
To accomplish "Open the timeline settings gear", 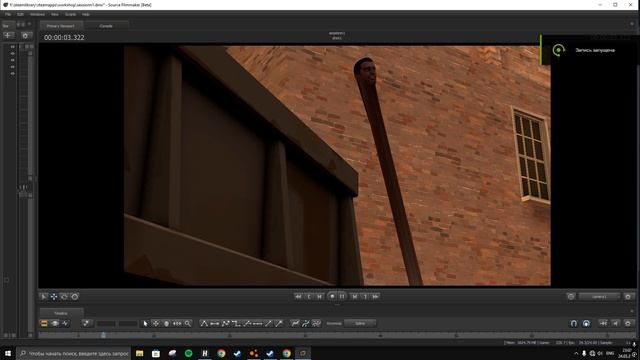I will (628, 323).
